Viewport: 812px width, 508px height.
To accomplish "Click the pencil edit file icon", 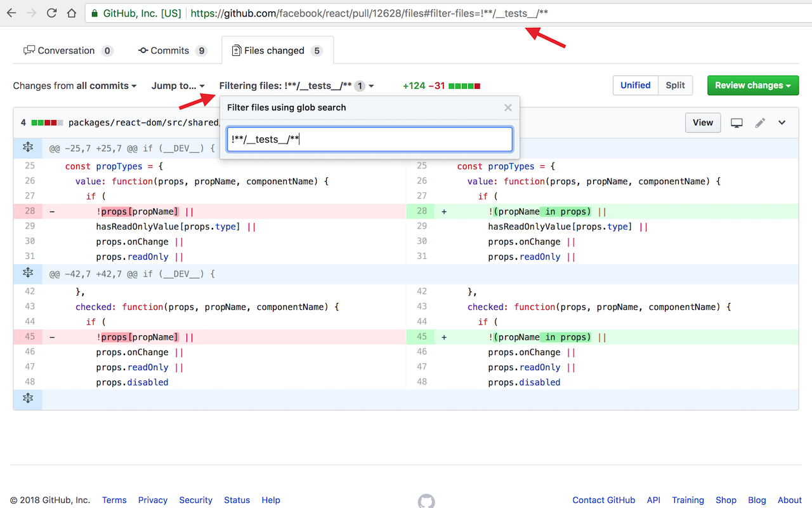I will pos(760,123).
